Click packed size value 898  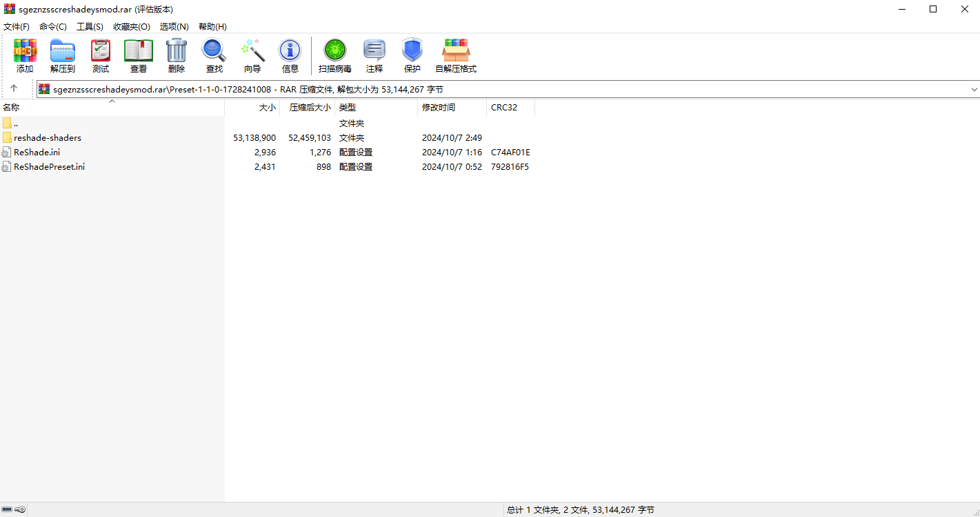324,166
